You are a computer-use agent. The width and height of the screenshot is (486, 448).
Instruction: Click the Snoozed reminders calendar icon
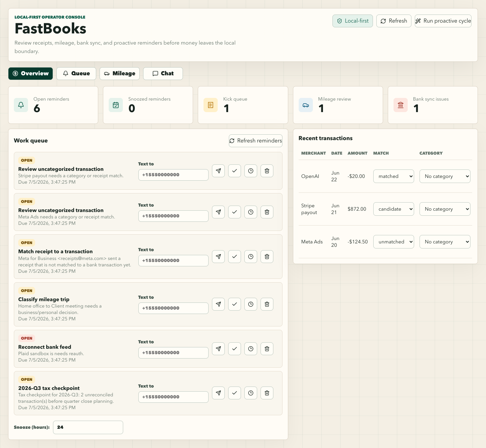[x=116, y=105]
